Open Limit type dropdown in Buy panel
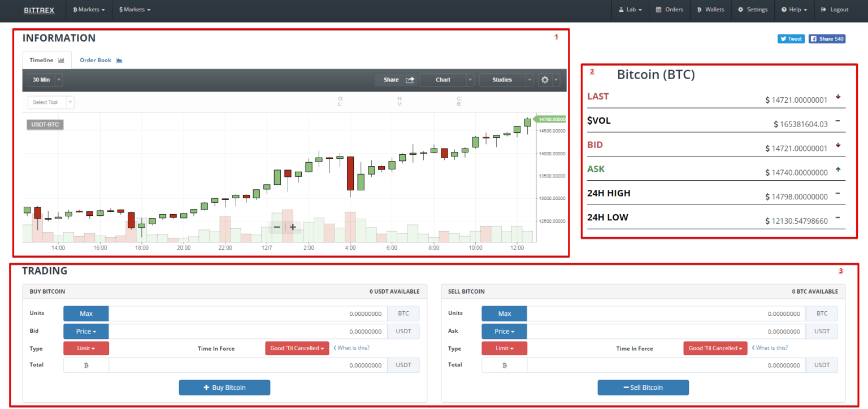Image resolution: width=868 pixels, height=409 pixels. coord(86,349)
